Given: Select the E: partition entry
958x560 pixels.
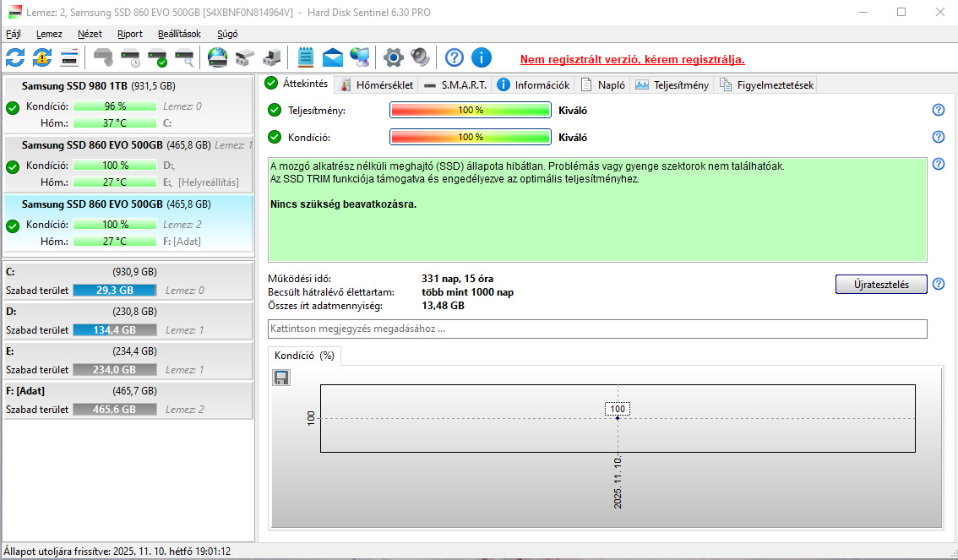Looking at the screenshot, I should 128,361.
